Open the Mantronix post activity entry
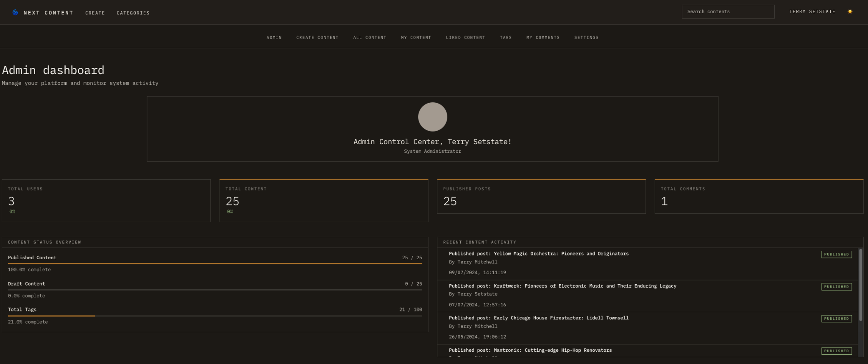The height and width of the screenshot is (364, 868). pos(647,350)
